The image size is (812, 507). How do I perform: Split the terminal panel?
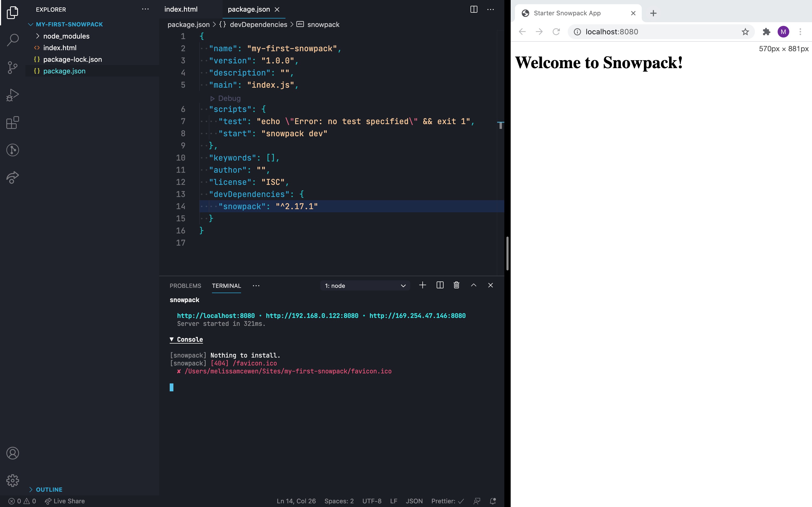pos(440,285)
